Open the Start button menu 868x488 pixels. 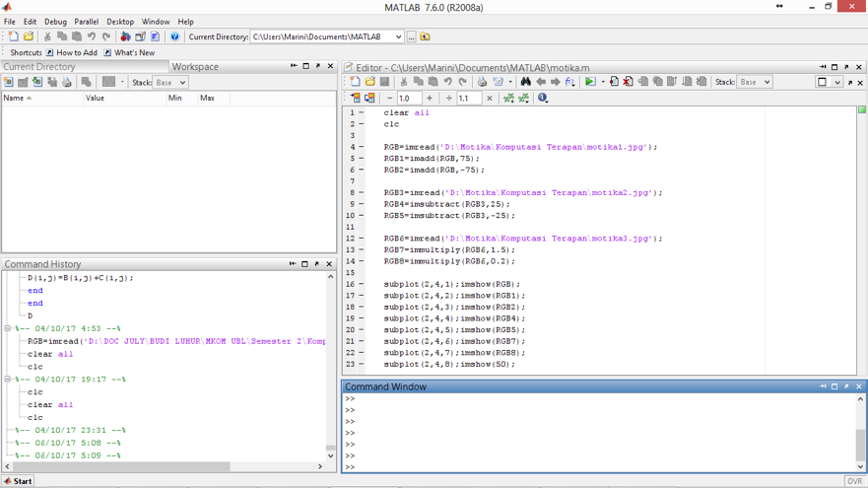point(19,481)
